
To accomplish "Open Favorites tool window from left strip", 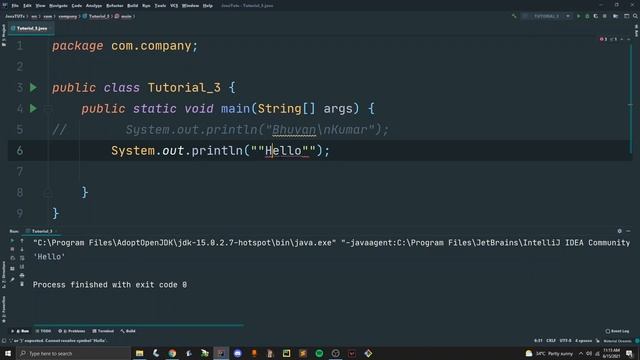I will point(4,310).
